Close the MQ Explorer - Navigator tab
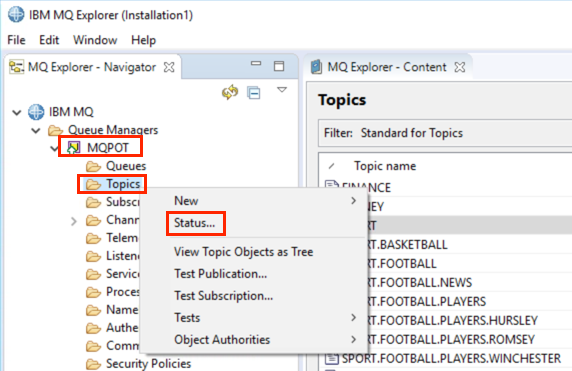 [x=169, y=67]
